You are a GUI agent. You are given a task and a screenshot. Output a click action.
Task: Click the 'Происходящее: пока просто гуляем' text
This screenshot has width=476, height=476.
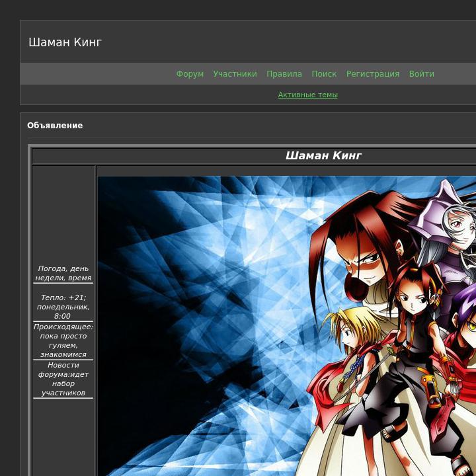[x=63, y=340]
